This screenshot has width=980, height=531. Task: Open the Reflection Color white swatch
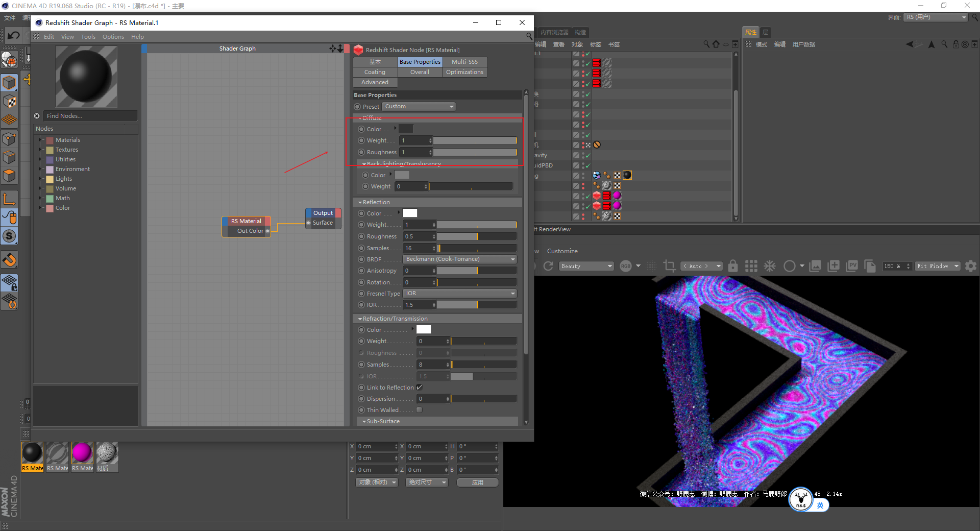pyautogui.click(x=410, y=213)
